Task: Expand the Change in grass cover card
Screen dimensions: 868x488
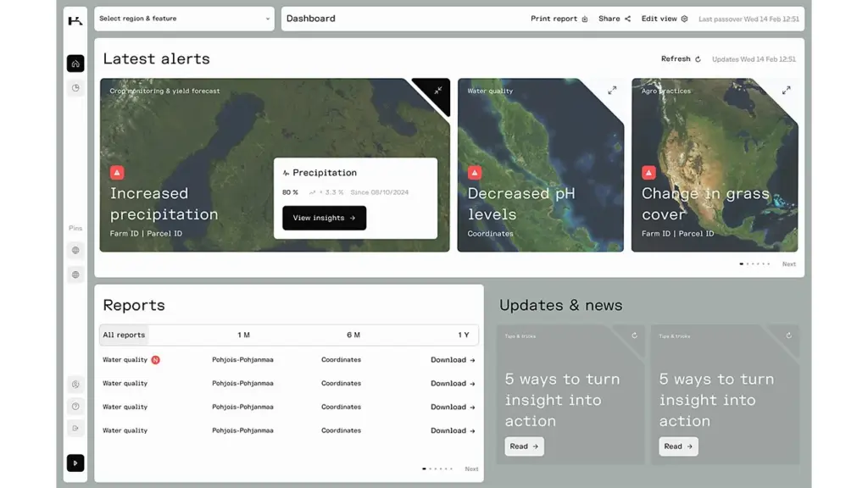Action: (786, 91)
